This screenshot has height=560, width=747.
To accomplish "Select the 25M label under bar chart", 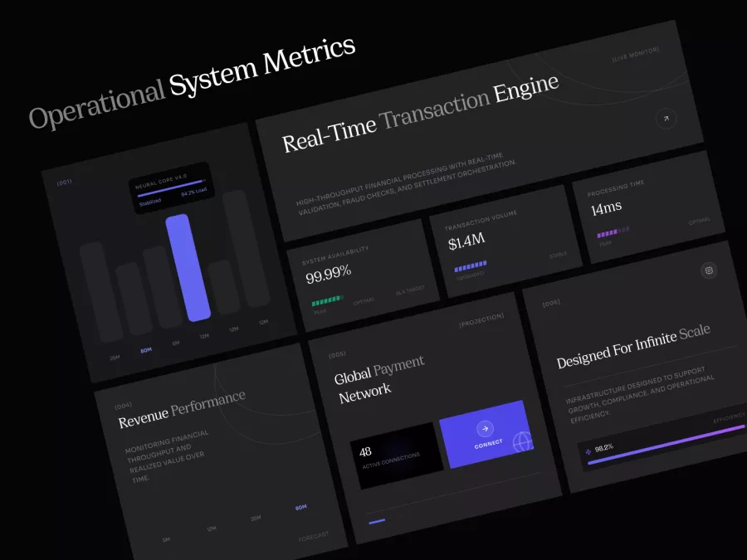I will point(115,358).
